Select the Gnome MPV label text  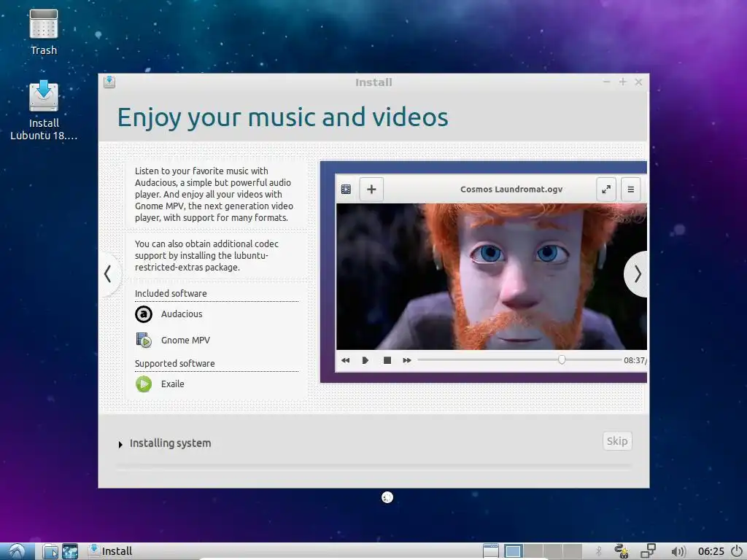(x=185, y=340)
